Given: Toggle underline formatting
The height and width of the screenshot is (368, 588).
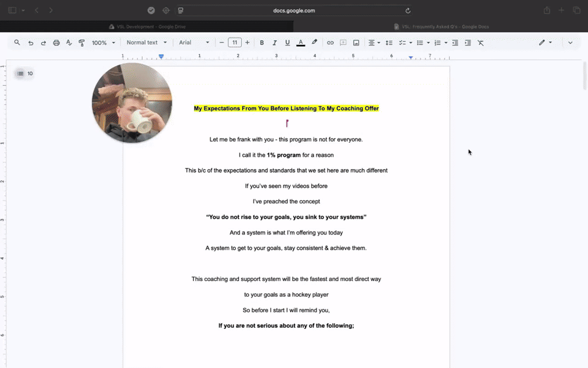Looking at the screenshot, I should coord(287,43).
